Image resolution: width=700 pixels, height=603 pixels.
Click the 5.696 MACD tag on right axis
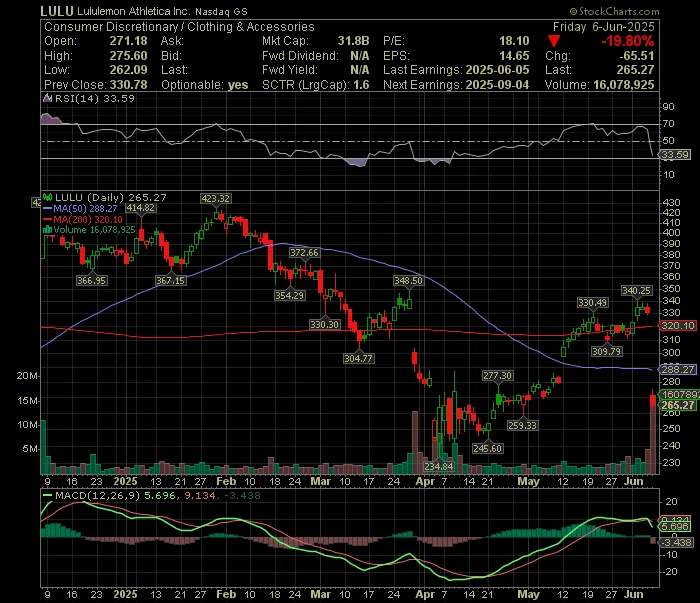[x=675, y=527]
